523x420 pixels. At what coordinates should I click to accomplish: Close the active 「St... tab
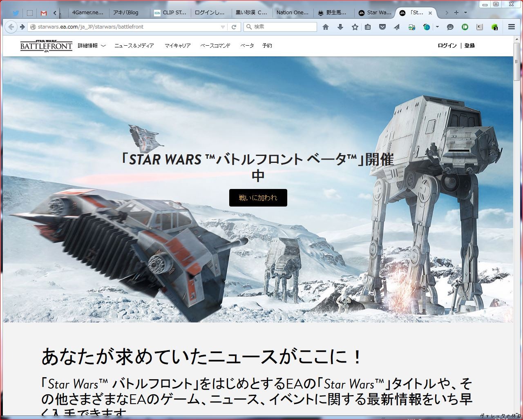[x=430, y=13]
